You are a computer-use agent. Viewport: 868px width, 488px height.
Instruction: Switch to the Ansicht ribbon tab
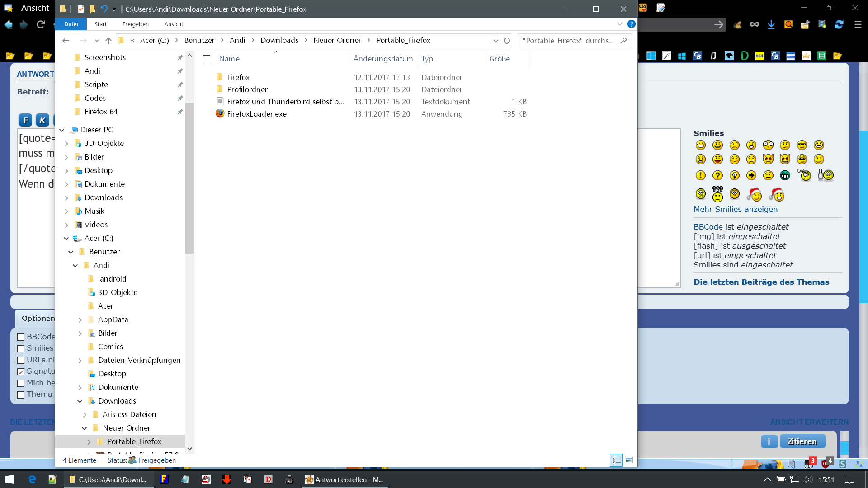click(x=174, y=24)
